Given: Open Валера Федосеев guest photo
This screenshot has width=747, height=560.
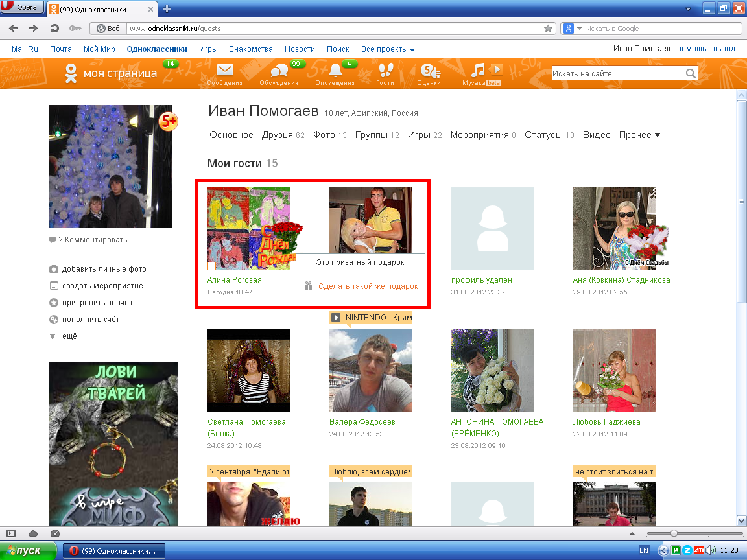Looking at the screenshot, I should pos(371,371).
